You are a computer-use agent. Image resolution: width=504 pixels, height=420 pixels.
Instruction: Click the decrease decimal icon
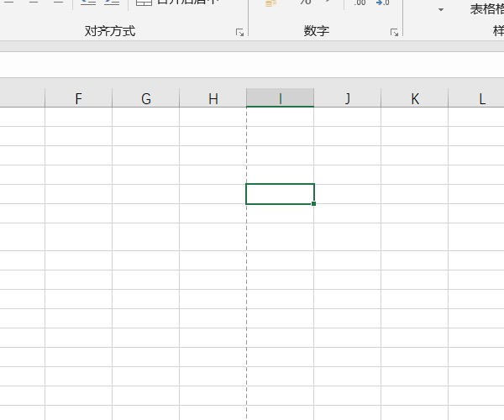pyautogui.click(x=382, y=3)
